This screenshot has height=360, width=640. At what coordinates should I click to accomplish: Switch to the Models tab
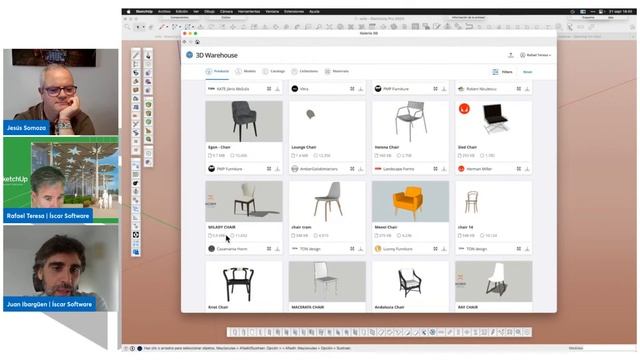[246, 71]
